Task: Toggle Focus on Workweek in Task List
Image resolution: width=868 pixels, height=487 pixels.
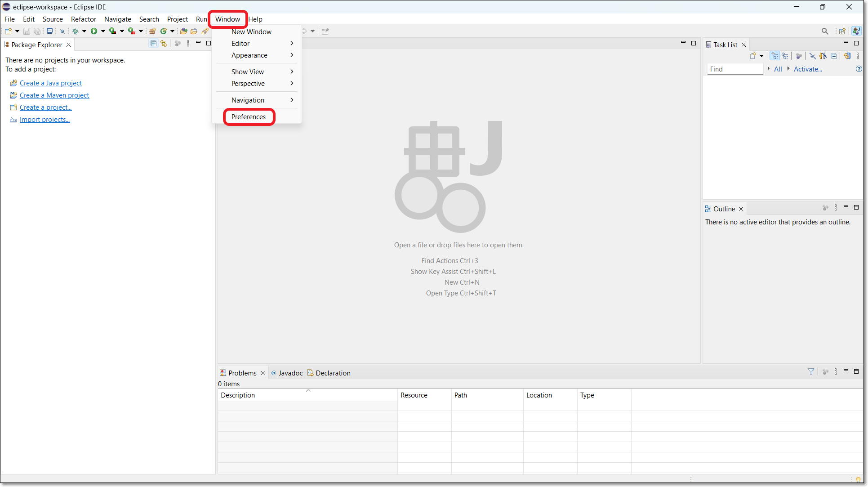Action: click(x=799, y=56)
